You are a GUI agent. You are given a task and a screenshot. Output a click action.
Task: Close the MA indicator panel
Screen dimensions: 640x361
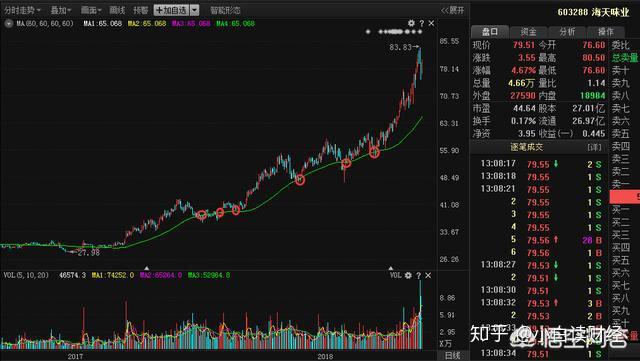coord(431,23)
